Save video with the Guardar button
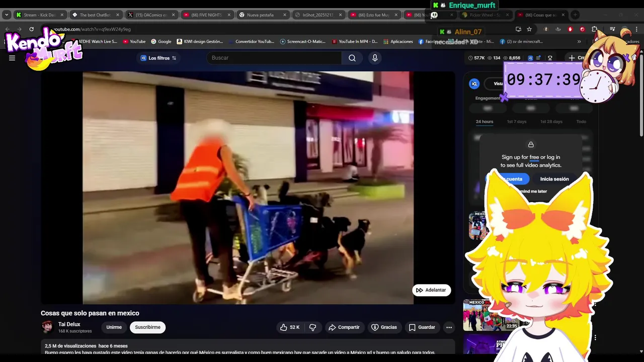The image size is (644, 362). coord(422,327)
